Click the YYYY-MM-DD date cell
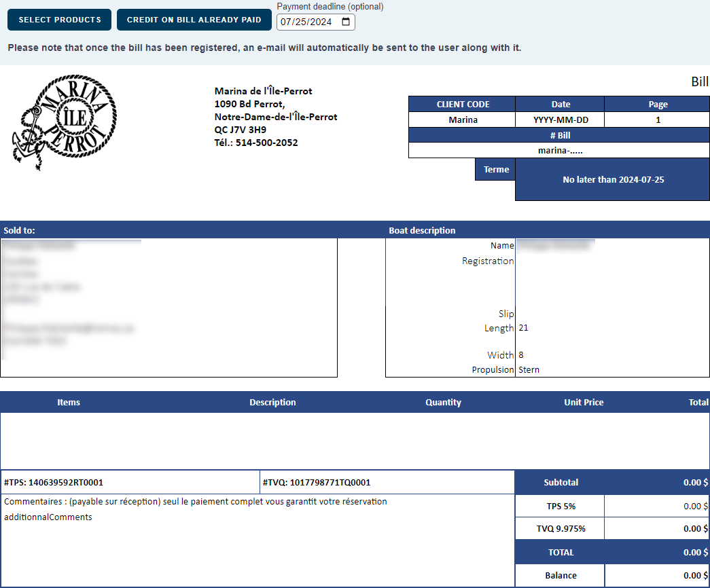710x588 pixels. (561, 120)
